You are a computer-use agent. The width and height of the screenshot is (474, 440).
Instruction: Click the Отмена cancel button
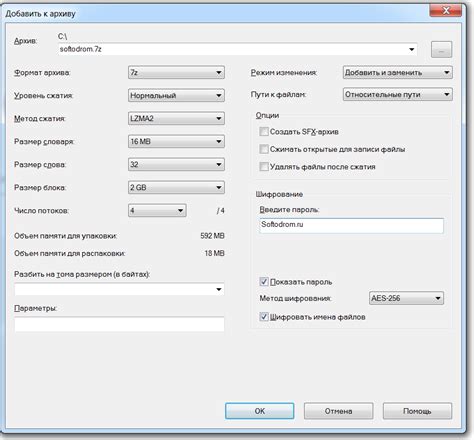click(x=338, y=411)
